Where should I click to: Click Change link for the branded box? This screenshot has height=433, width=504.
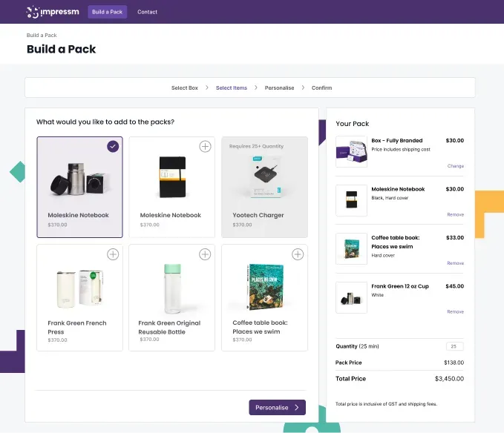click(456, 166)
